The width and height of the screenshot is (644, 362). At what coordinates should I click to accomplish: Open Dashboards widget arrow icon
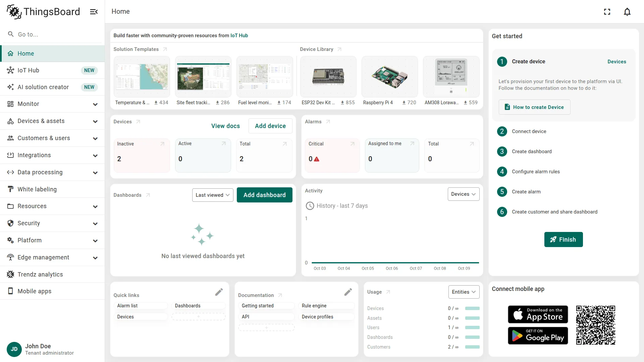[x=148, y=195]
